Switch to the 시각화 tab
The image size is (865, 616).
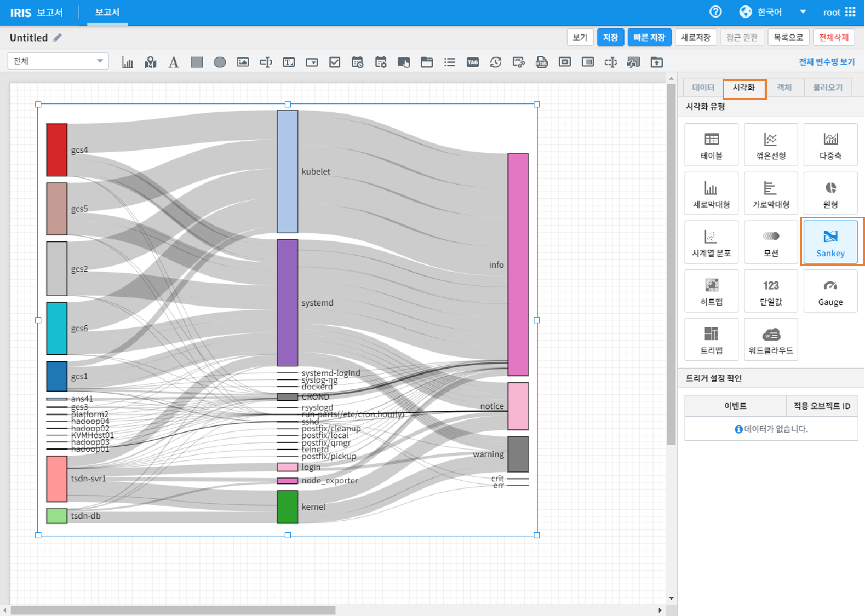(744, 88)
